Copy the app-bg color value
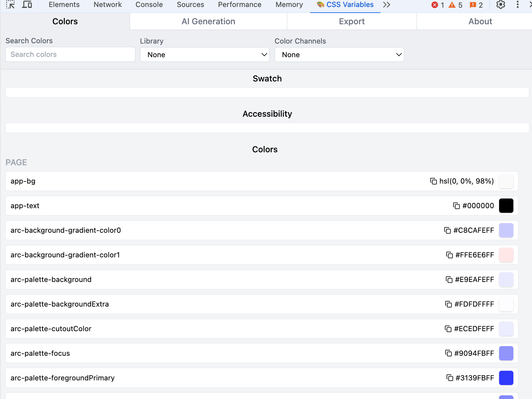Image resolution: width=532 pixels, height=399 pixels. click(x=433, y=181)
